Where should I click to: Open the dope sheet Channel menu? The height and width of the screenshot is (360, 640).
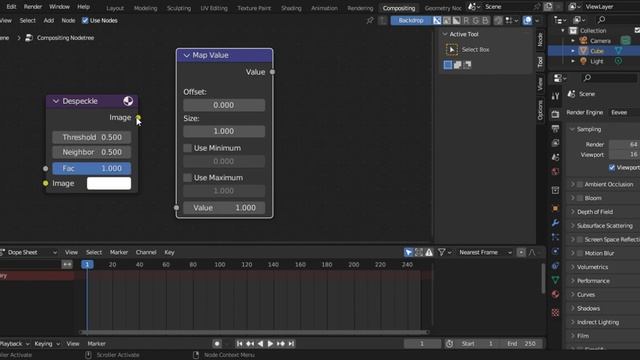146,253
